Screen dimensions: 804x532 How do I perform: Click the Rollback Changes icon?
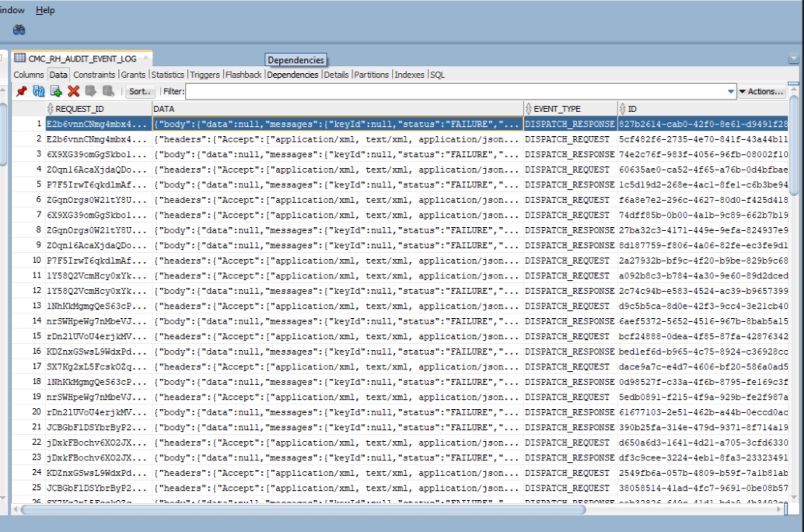(108, 91)
